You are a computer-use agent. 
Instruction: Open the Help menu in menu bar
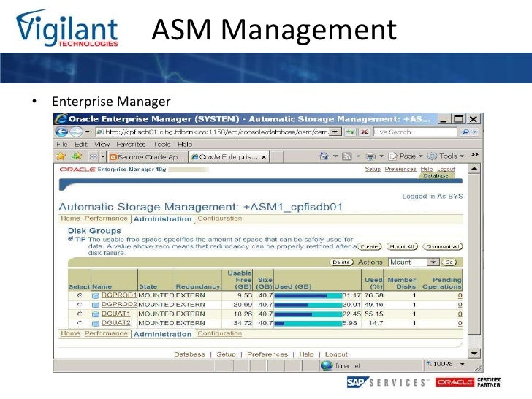click(x=185, y=145)
